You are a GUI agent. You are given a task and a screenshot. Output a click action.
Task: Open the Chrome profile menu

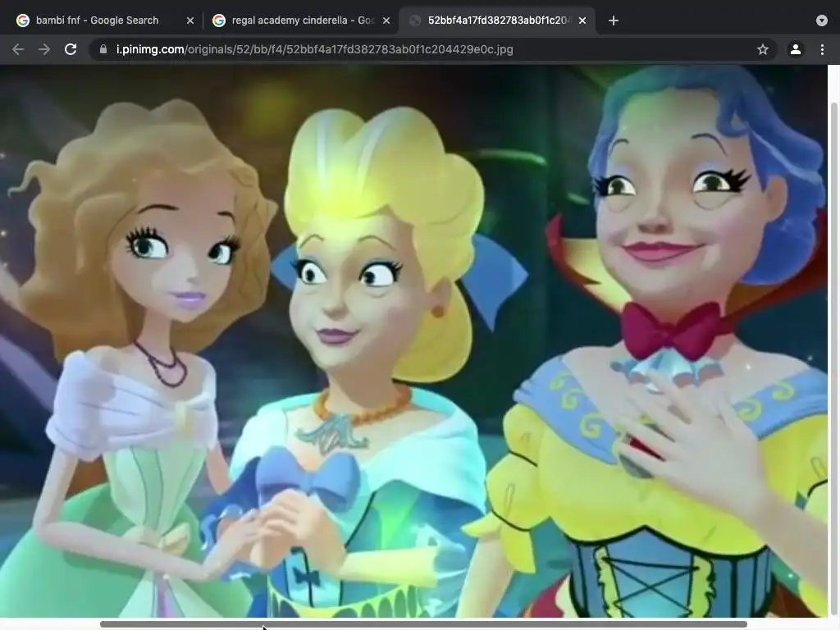tap(796, 49)
